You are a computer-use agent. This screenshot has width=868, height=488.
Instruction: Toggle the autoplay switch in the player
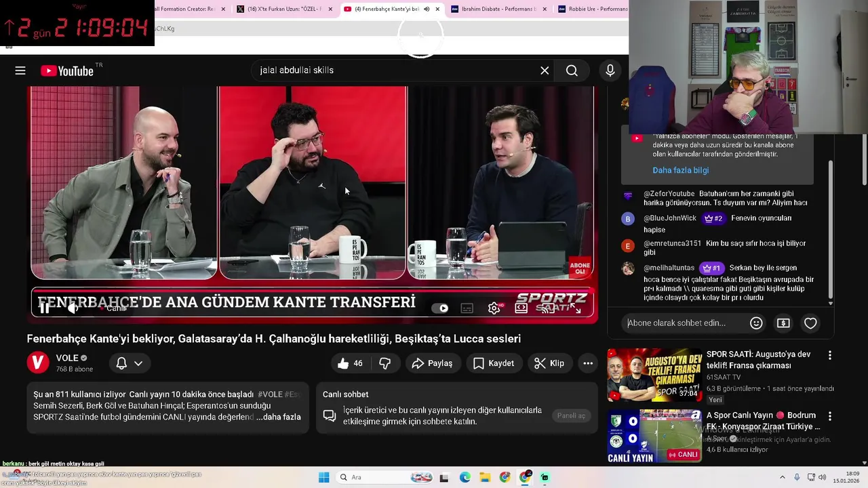(x=440, y=308)
